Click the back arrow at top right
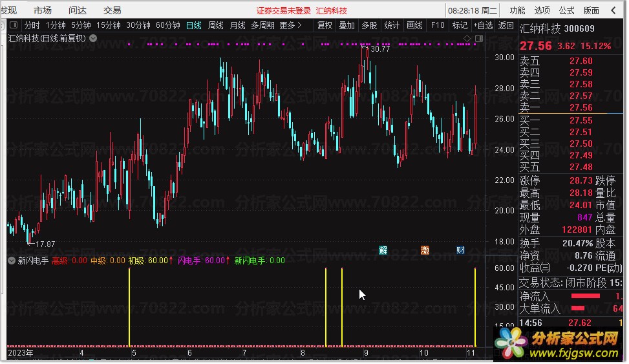The image size is (629, 364). click(x=613, y=10)
